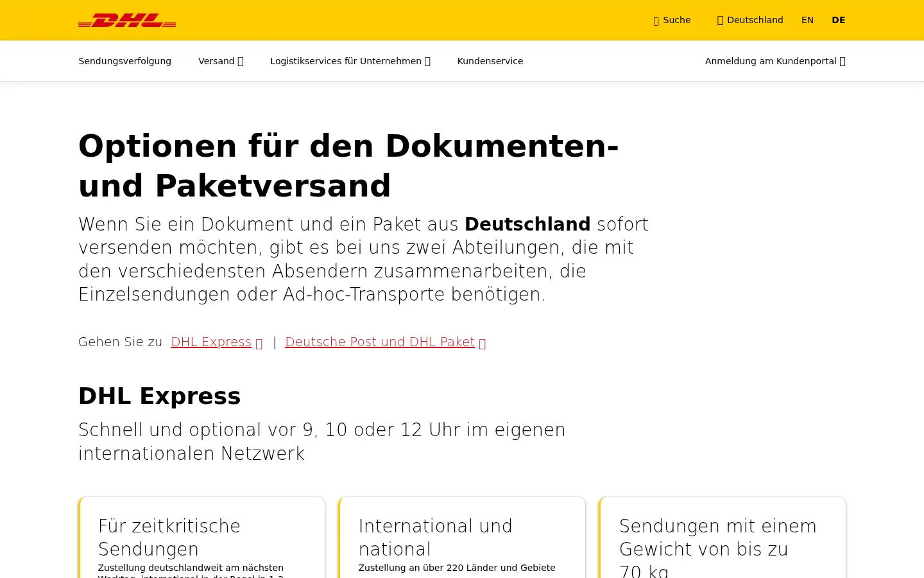Click heading 'Optionen für den Dokumenten- und Paketversand'
This screenshot has width=924, height=578.
tap(348, 166)
